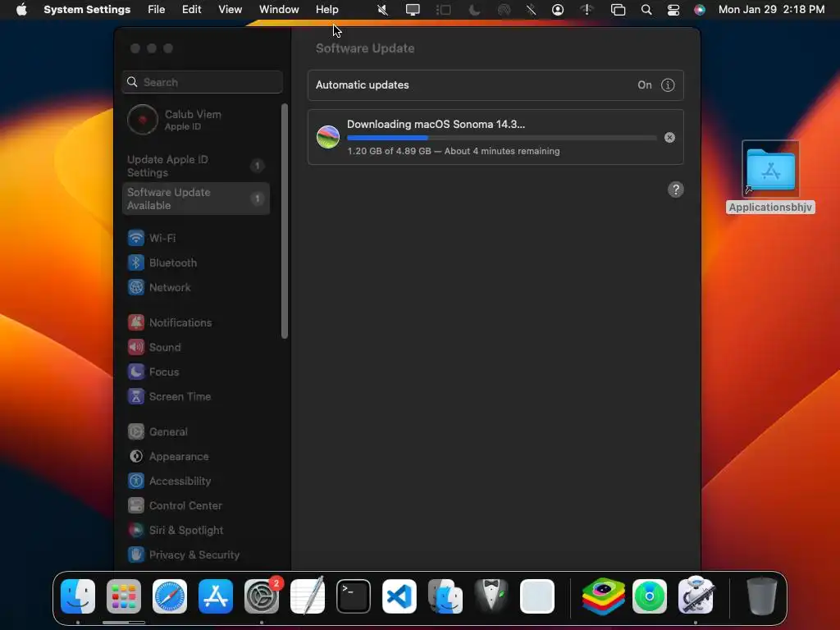Open Migration Assistant from Dock
The height and width of the screenshot is (630, 840).
click(445, 596)
